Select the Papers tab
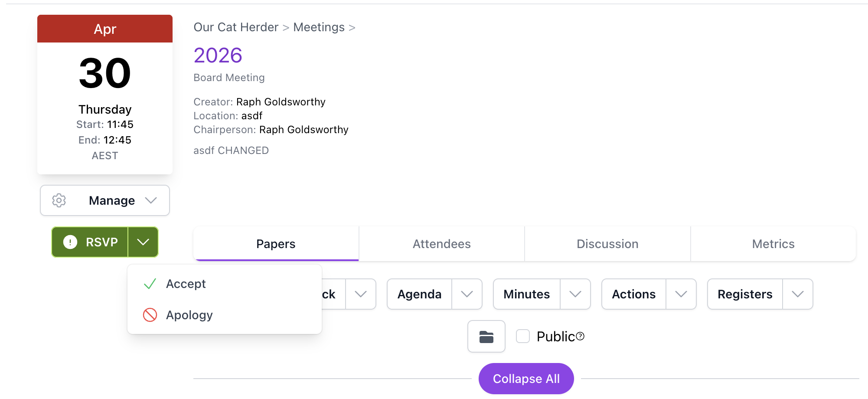 coord(276,244)
